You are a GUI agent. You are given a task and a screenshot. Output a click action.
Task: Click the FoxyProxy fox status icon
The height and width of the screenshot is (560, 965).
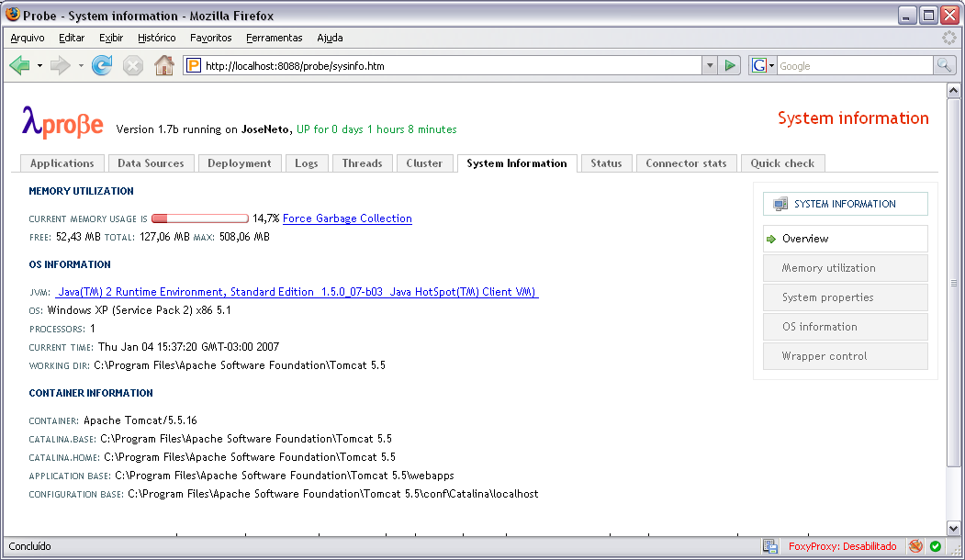[915, 546]
